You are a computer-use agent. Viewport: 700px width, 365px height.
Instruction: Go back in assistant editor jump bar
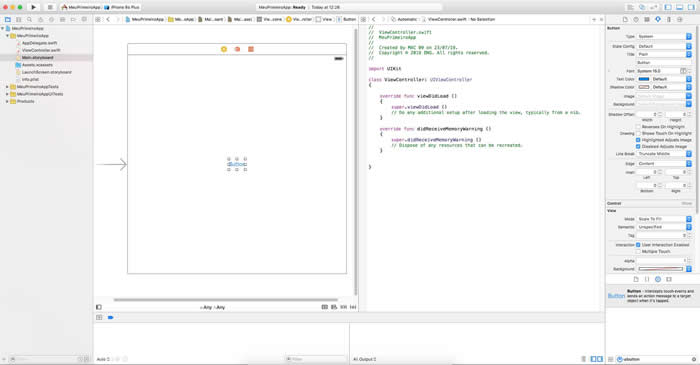374,20
